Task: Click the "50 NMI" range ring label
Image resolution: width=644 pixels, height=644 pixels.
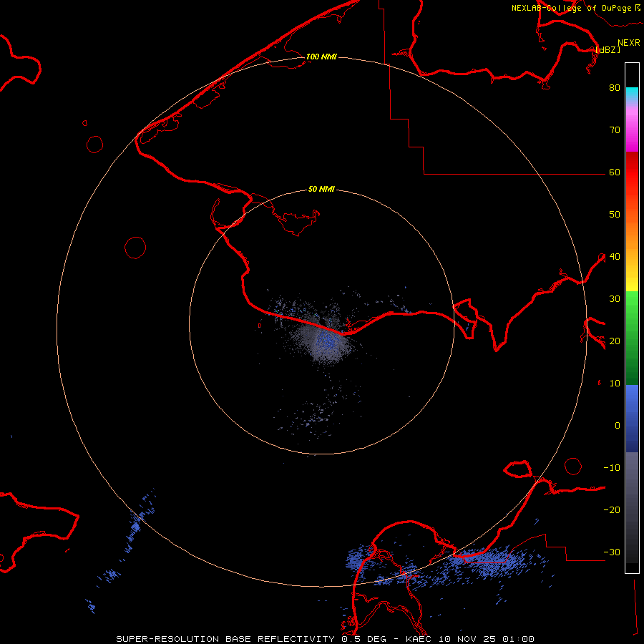Action: point(321,190)
